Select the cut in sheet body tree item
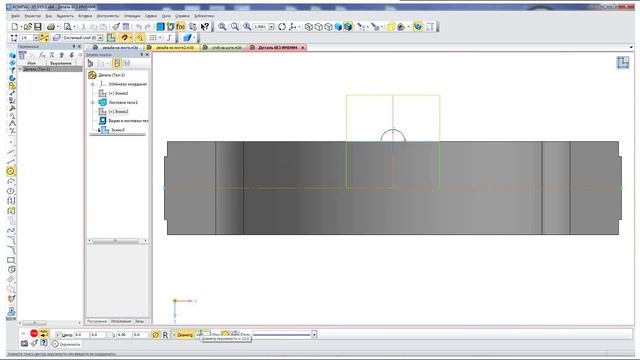The height and width of the screenshot is (360, 640). 124,121
